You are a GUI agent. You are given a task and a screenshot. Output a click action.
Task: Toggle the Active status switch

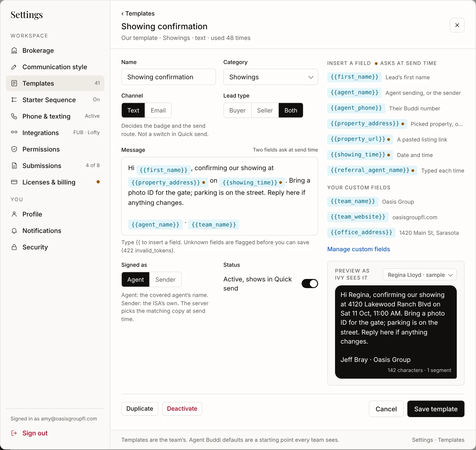[310, 284]
